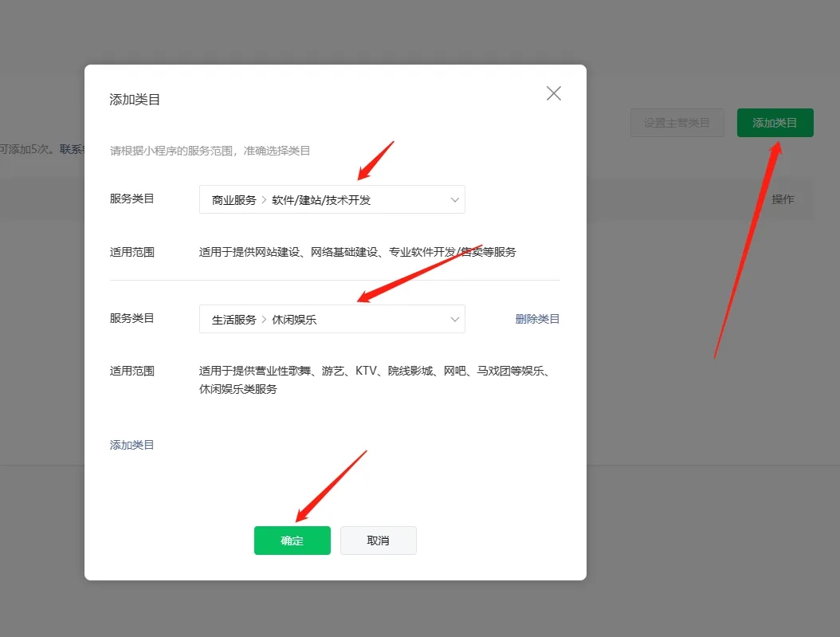Click the 请根据小程序的服务范围 hint text
Screen dimensions: 840x637
[x=210, y=150]
